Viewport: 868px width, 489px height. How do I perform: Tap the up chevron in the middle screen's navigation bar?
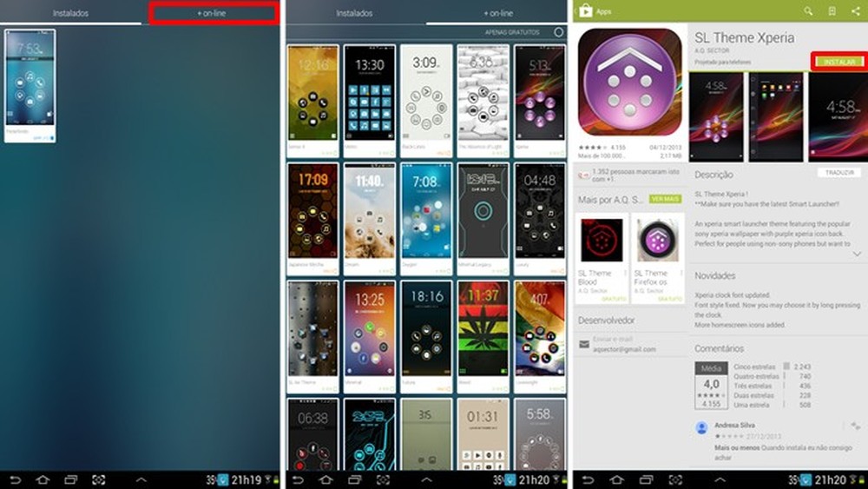click(x=426, y=479)
